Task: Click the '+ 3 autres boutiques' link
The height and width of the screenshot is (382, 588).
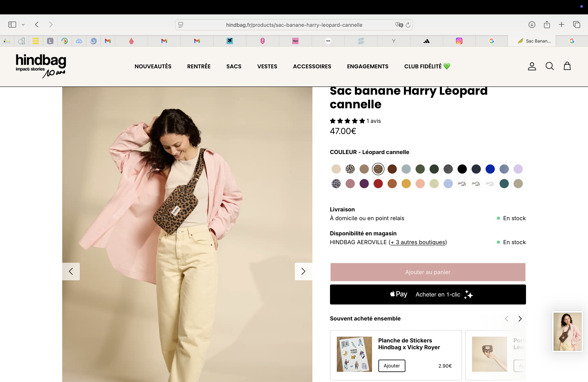Action: point(418,242)
